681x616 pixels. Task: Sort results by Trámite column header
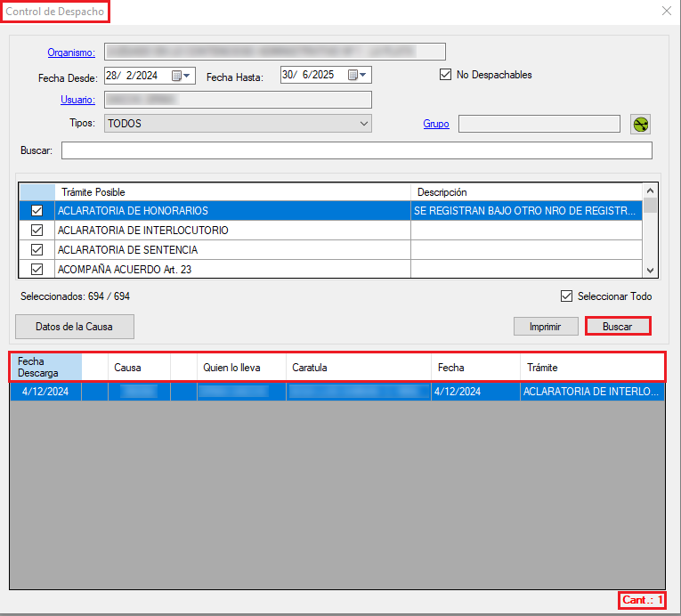click(x=591, y=367)
